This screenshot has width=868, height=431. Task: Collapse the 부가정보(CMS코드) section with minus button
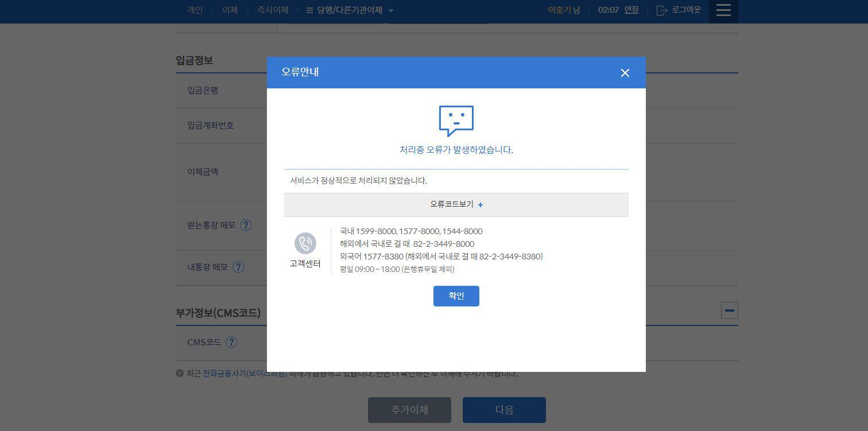point(730,310)
